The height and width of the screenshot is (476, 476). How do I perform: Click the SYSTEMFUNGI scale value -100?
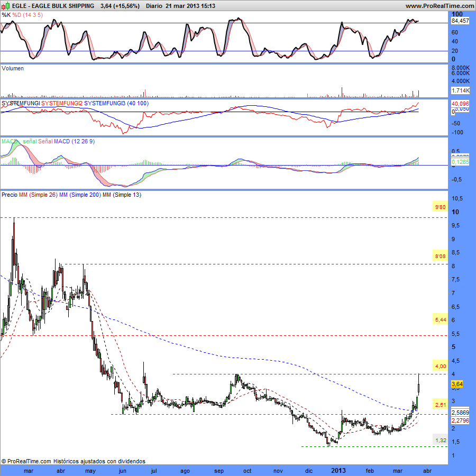[457, 132]
